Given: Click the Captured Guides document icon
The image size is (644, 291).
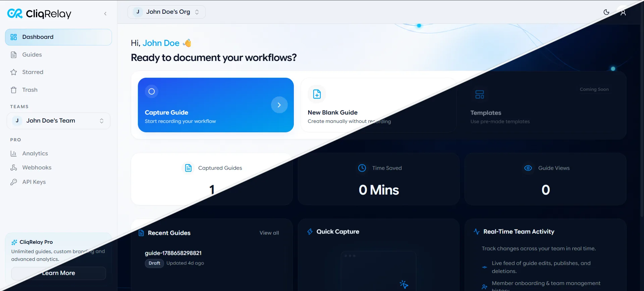Looking at the screenshot, I should coord(189,168).
